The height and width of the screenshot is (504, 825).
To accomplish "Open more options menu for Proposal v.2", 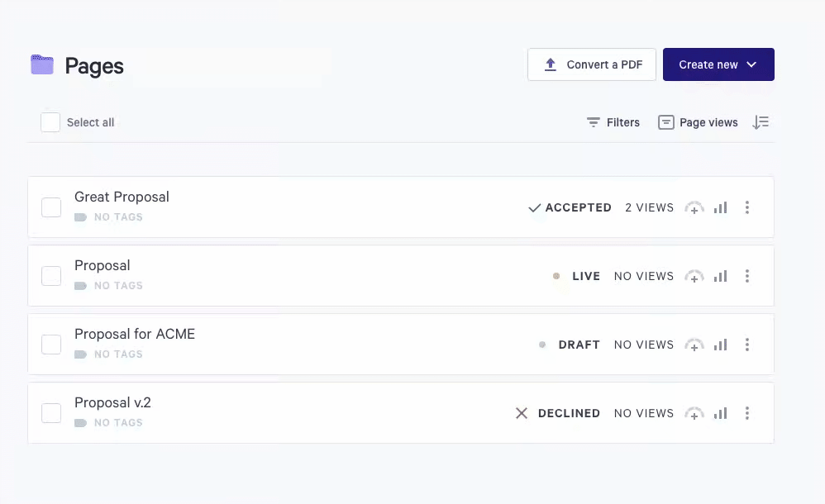I will (747, 413).
